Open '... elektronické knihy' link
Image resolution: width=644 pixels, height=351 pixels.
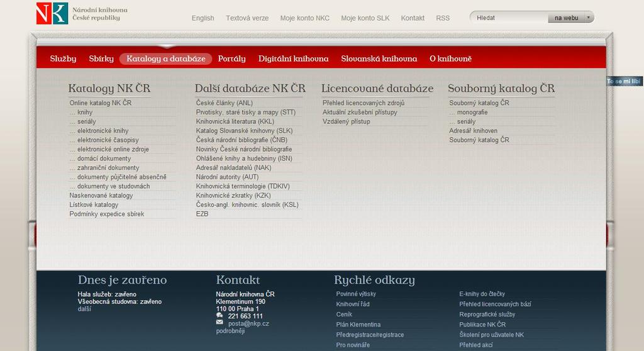coord(99,131)
